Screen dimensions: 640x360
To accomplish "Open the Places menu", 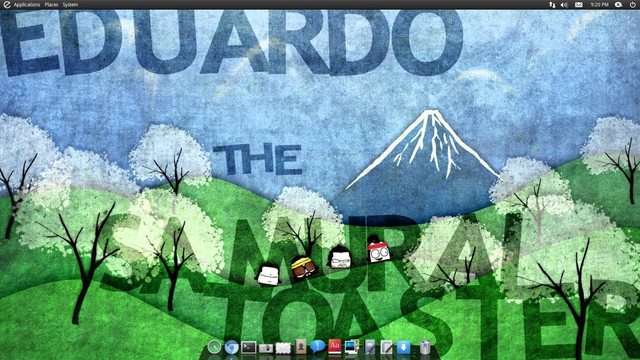I will pyautogui.click(x=51, y=5).
